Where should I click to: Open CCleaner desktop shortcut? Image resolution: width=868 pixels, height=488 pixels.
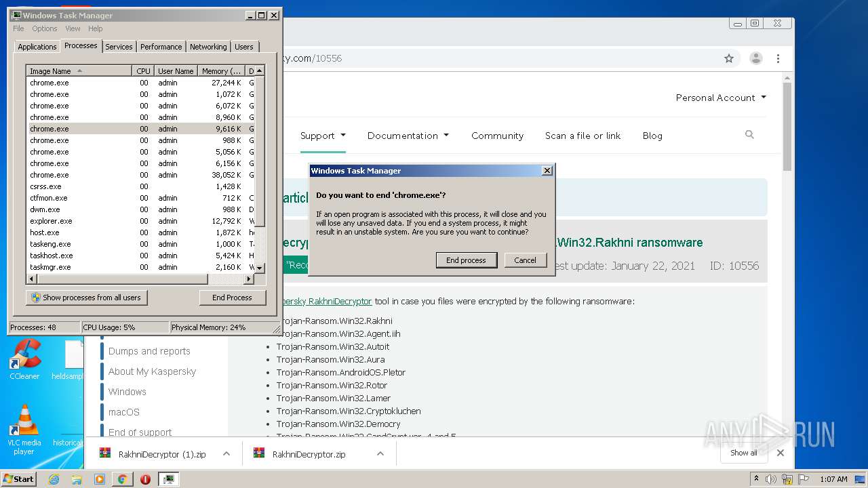coord(24,359)
